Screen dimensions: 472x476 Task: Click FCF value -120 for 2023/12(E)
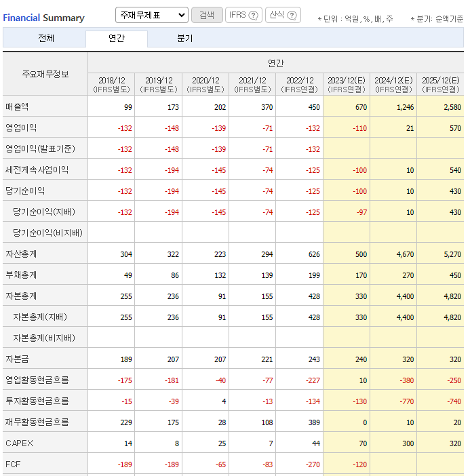[359, 464]
